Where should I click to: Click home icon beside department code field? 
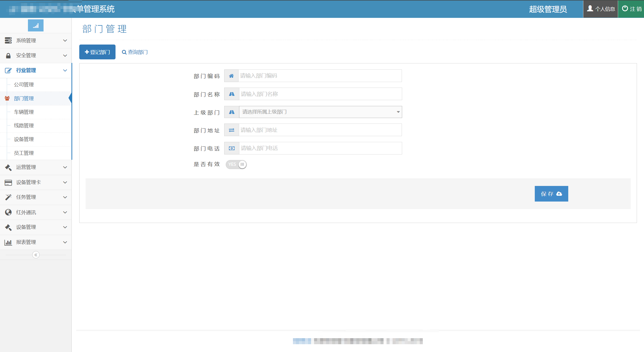(231, 76)
